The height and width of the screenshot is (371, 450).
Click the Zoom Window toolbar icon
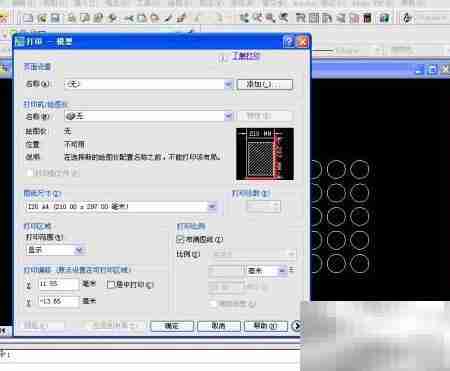(270, 17)
